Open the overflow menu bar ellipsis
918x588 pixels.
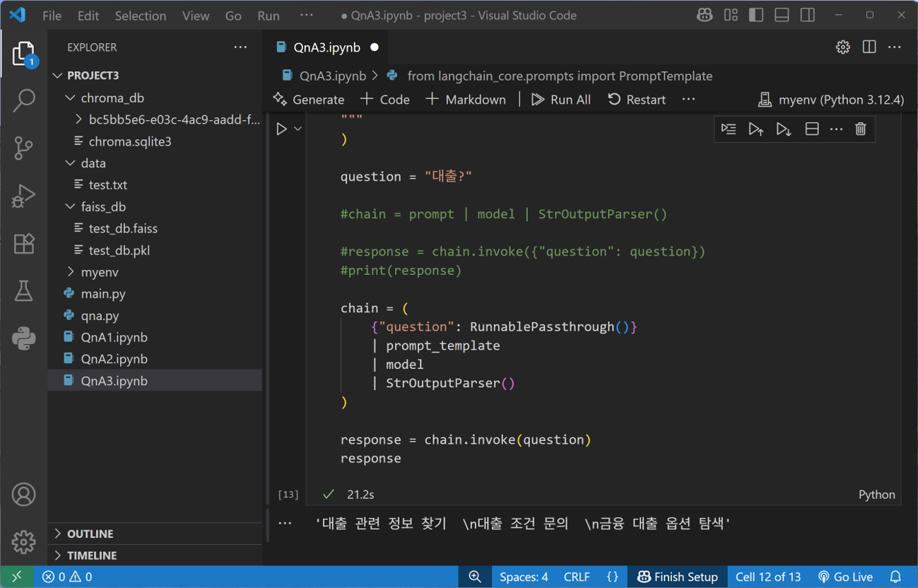tap(306, 16)
